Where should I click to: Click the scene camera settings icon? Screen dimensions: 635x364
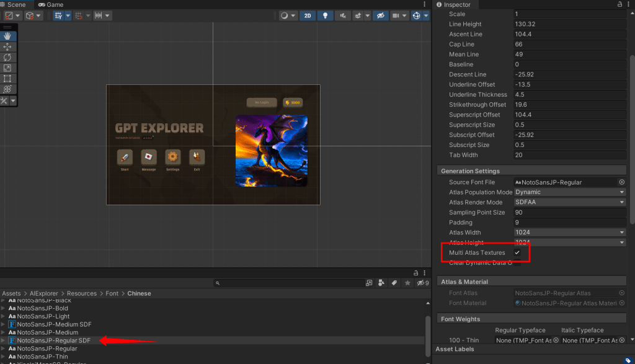click(x=396, y=16)
